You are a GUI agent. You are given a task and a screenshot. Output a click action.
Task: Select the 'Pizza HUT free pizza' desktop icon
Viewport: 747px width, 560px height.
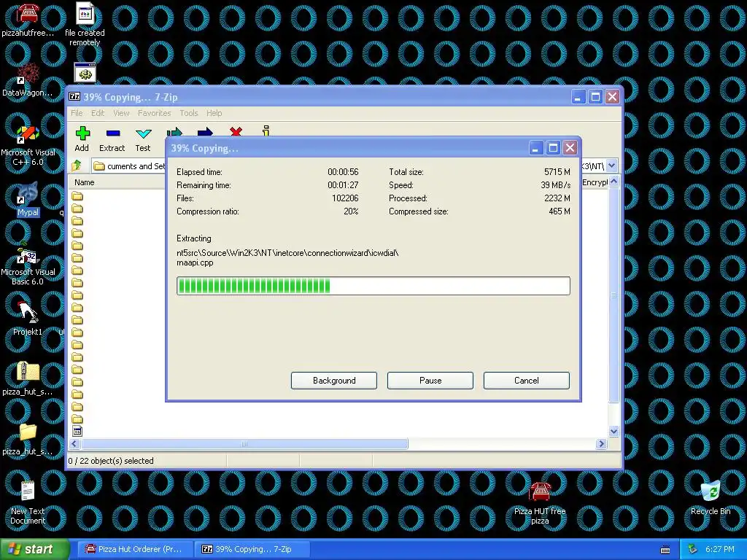click(540, 503)
